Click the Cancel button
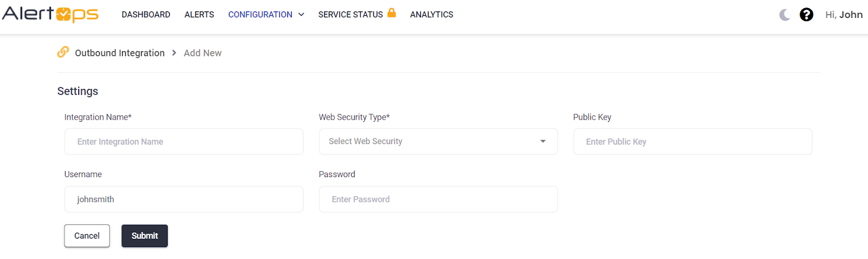868x259 pixels. (87, 236)
